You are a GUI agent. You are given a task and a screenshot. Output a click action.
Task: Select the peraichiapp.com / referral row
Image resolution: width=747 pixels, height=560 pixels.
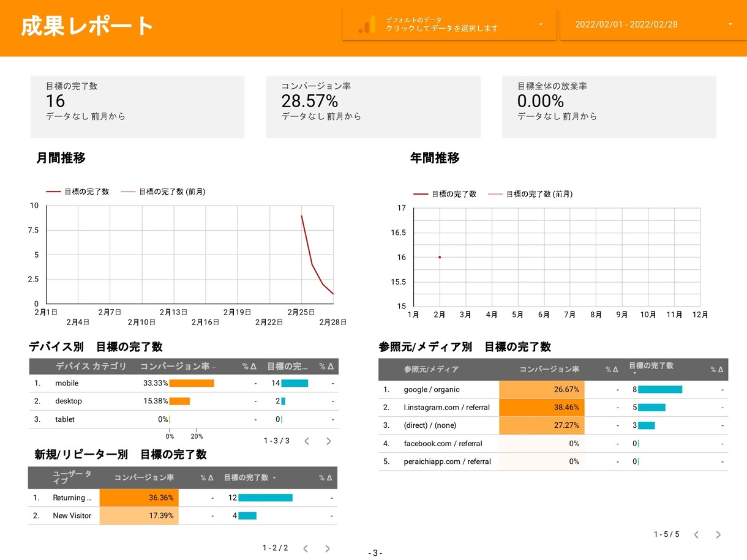click(554, 461)
